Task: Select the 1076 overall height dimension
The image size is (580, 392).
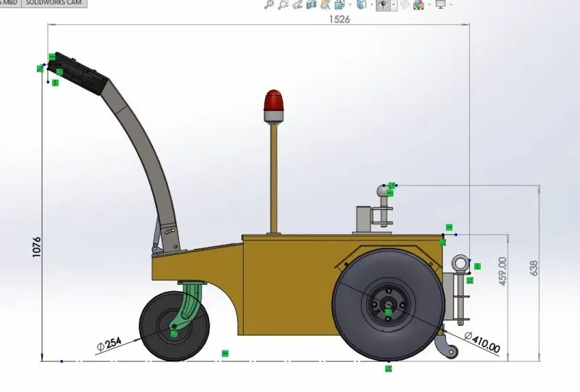Action: [36, 249]
